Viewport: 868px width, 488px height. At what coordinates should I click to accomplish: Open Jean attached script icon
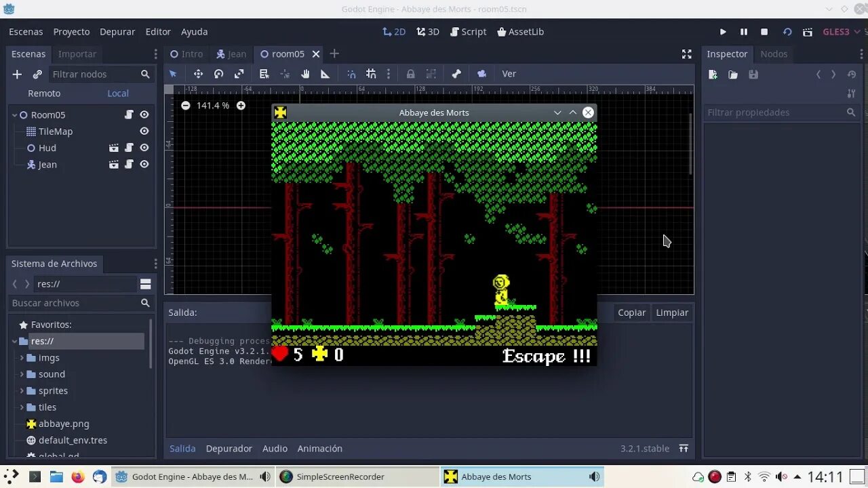pyautogui.click(x=129, y=164)
